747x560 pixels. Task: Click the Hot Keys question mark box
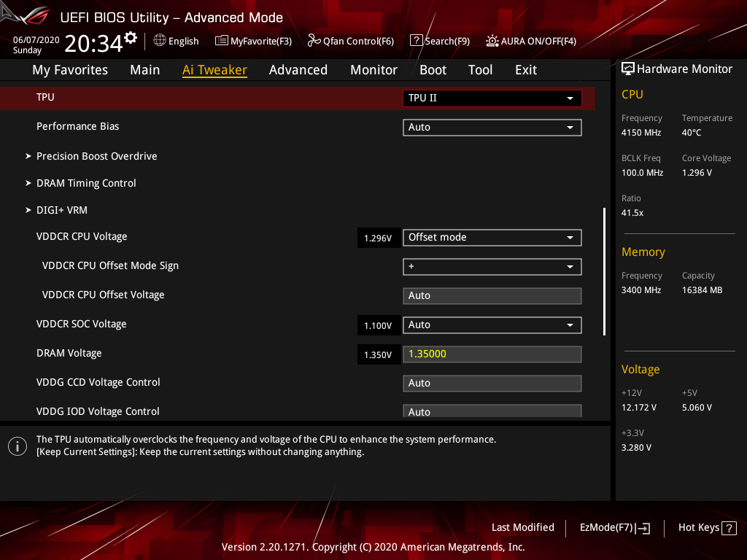pyautogui.click(x=729, y=528)
